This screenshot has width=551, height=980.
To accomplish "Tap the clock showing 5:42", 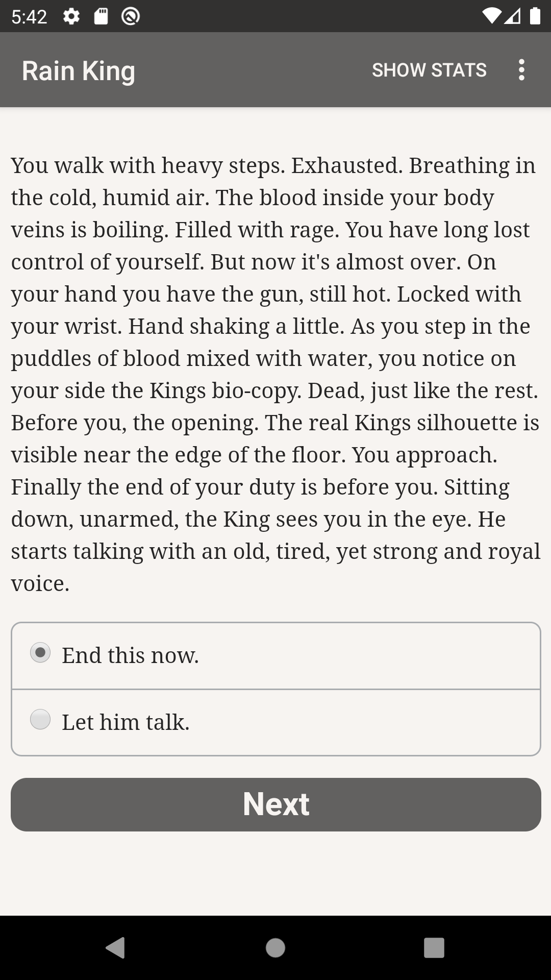I will pos(29,17).
